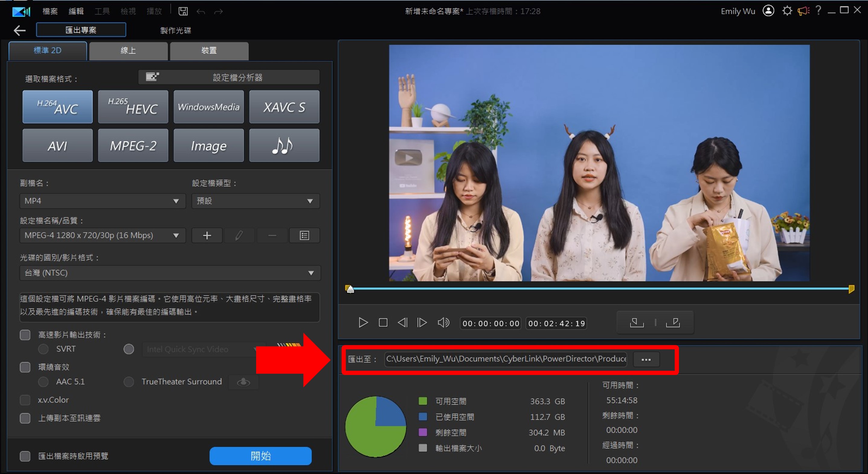Select the SVRT radio button
Image resolution: width=868 pixels, height=474 pixels.
click(43, 349)
